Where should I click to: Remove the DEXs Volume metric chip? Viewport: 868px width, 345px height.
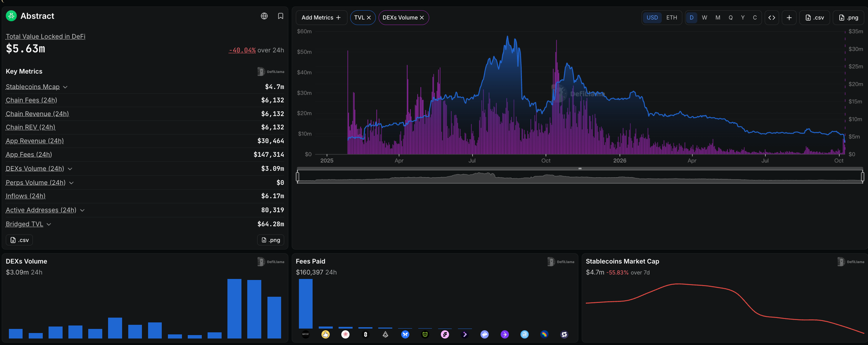[x=422, y=18]
